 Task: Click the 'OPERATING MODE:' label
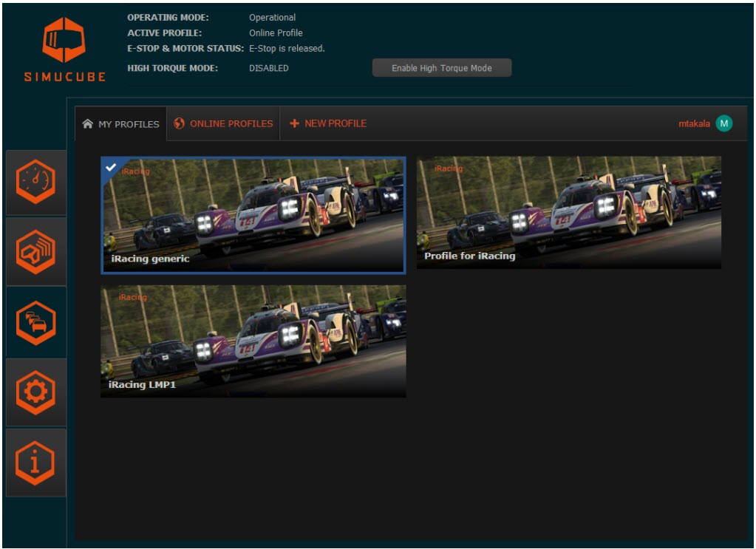coord(168,17)
